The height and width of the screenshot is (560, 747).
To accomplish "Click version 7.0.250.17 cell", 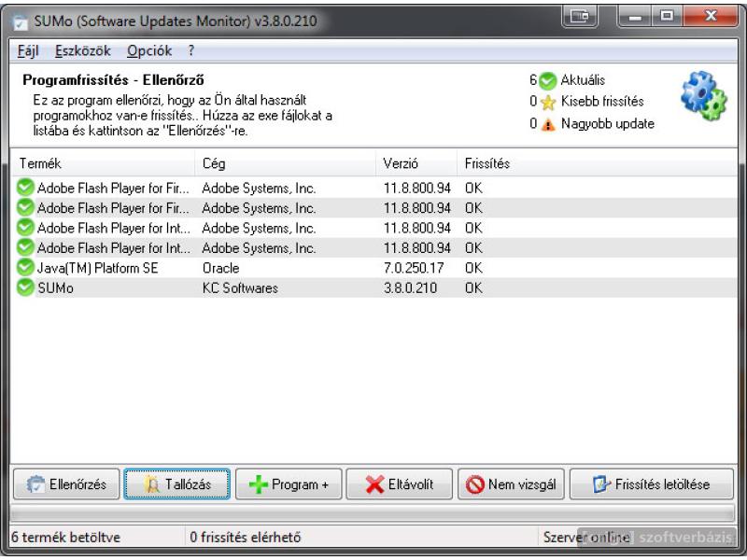I will pyautogui.click(x=414, y=268).
